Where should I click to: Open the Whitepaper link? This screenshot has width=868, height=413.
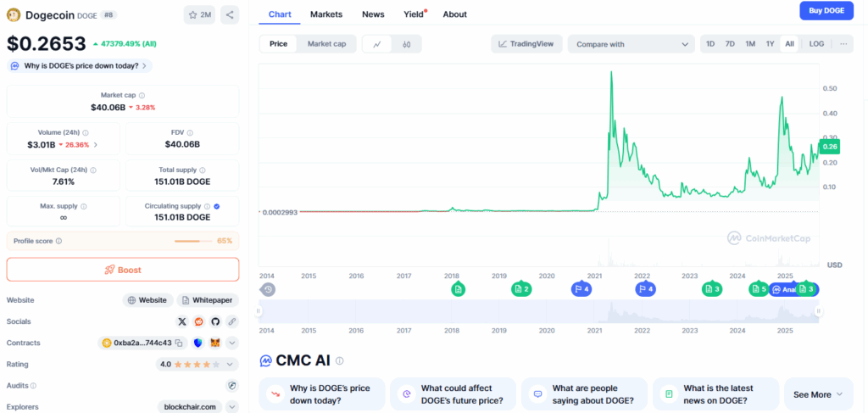tap(208, 300)
